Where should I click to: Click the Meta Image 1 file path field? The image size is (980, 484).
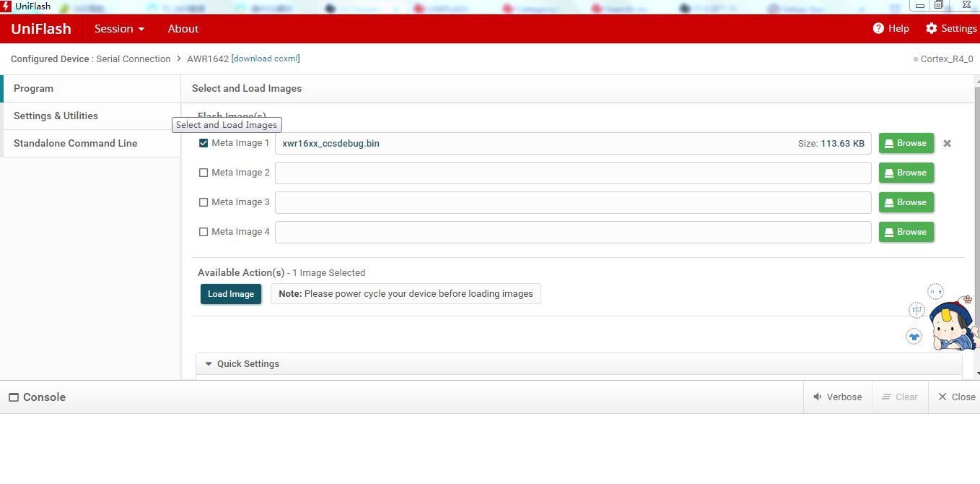573,143
